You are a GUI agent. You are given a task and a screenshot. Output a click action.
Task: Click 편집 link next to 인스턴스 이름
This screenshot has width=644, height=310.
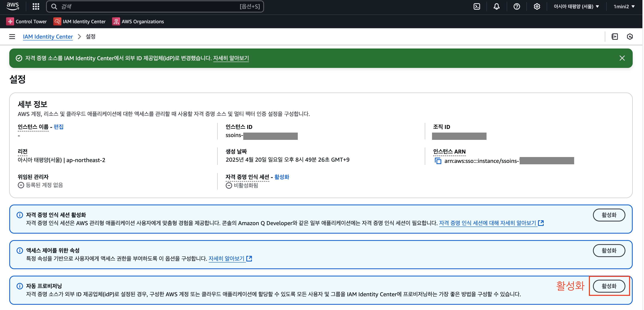pos(59,127)
